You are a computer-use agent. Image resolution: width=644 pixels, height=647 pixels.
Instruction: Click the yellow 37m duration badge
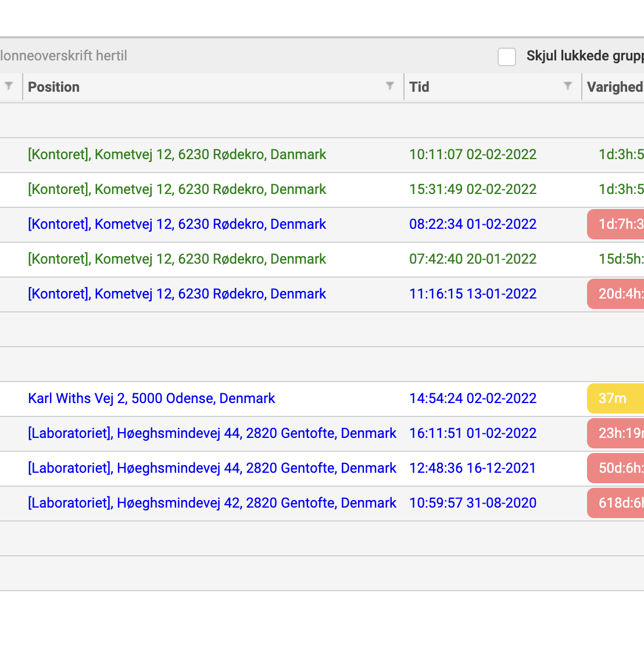pyautogui.click(x=615, y=398)
